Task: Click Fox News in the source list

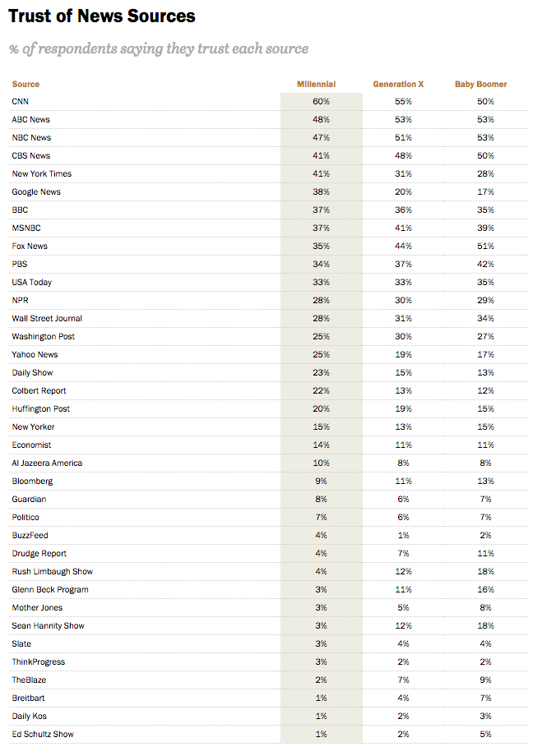Action: 30,246
